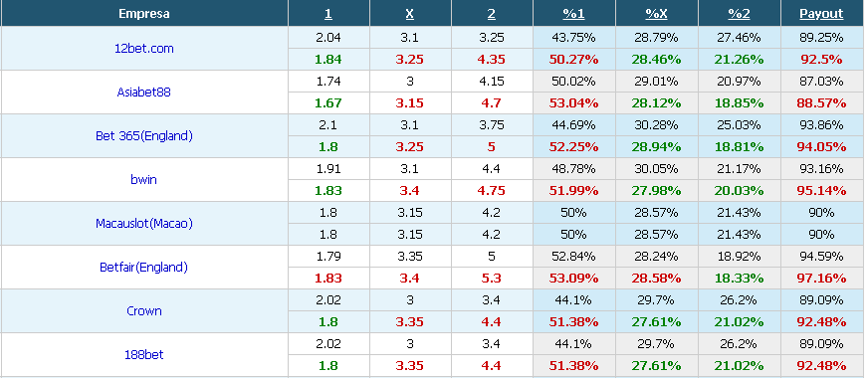Click 12bet.com's 50.27% home probability
Viewport: 868px width, 378px height.
(x=573, y=60)
